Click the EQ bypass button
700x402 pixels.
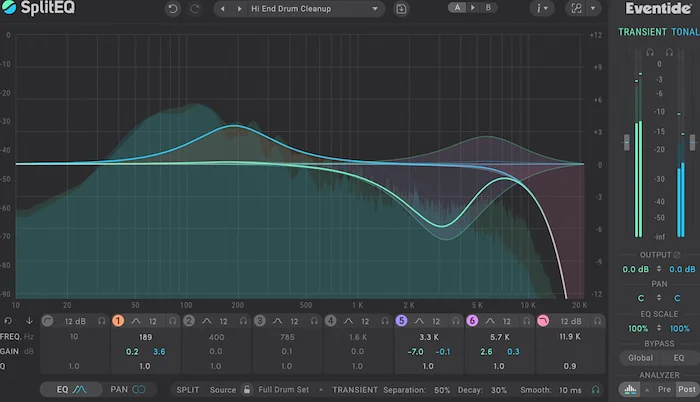pyautogui.click(x=679, y=358)
